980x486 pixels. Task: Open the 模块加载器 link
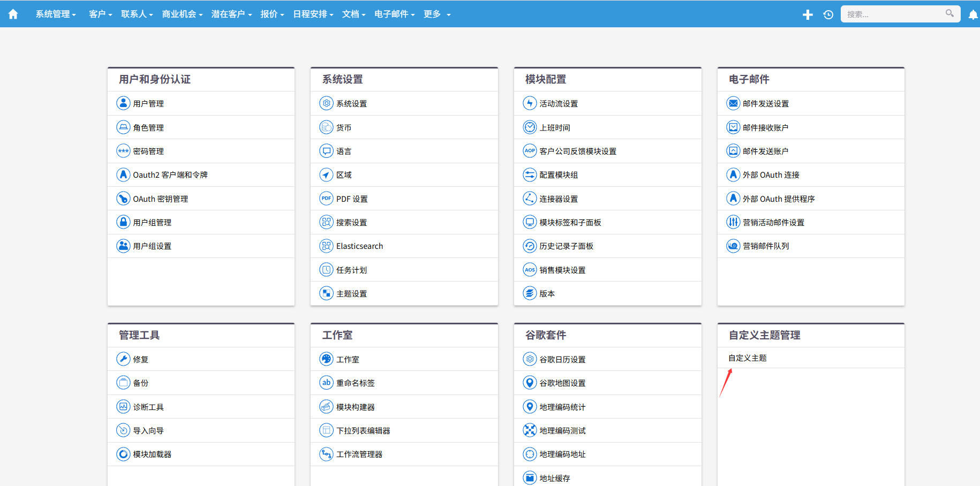click(x=152, y=454)
